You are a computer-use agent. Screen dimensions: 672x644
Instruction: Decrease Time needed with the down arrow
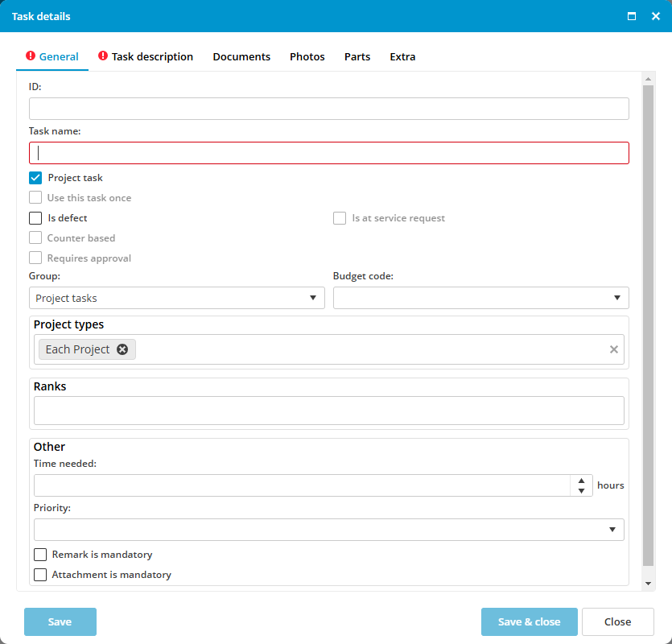pyautogui.click(x=581, y=491)
